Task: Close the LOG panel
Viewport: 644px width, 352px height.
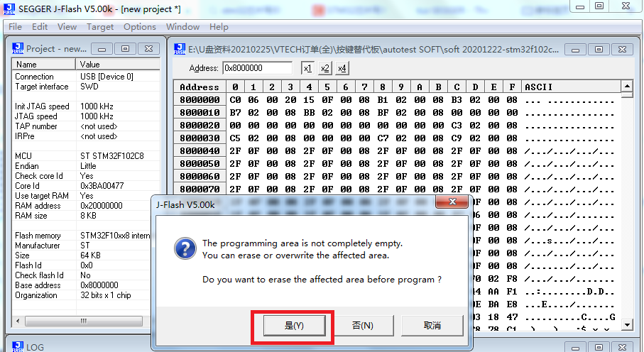Action: click(x=622, y=347)
